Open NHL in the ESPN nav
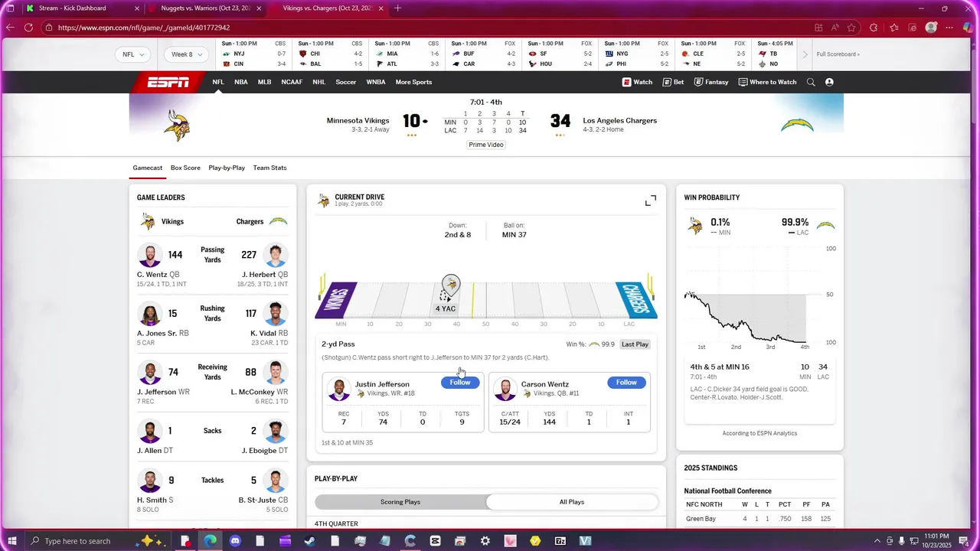 click(x=318, y=82)
